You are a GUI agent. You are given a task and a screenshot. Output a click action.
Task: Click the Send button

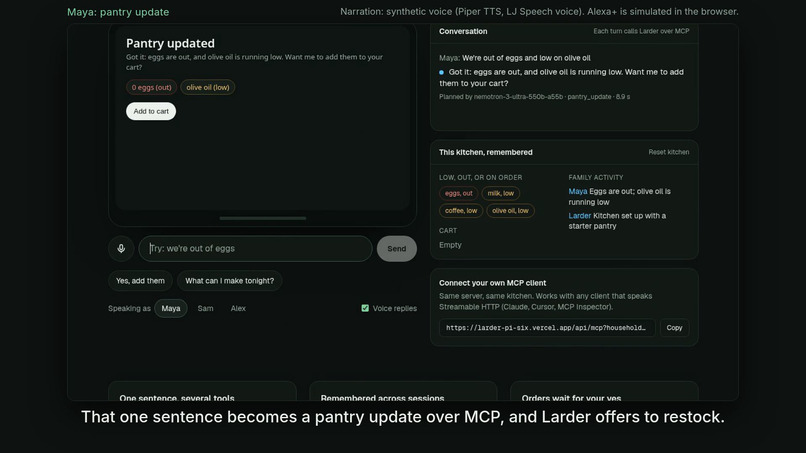pos(396,249)
